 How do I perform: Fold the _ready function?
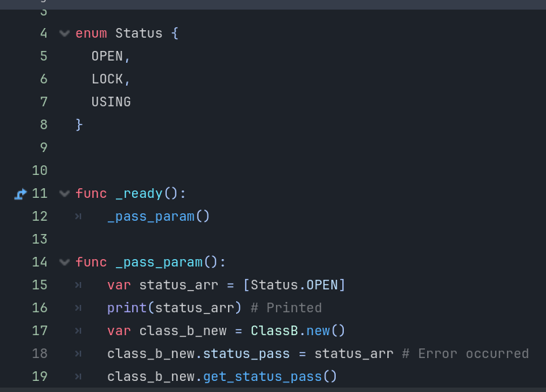pos(64,193)
